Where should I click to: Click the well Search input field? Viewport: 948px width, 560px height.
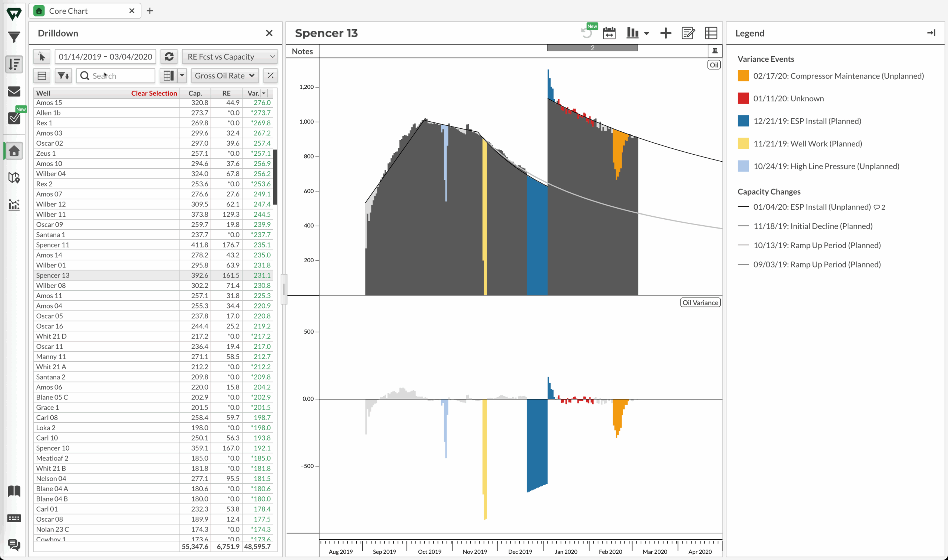(121, 76)
